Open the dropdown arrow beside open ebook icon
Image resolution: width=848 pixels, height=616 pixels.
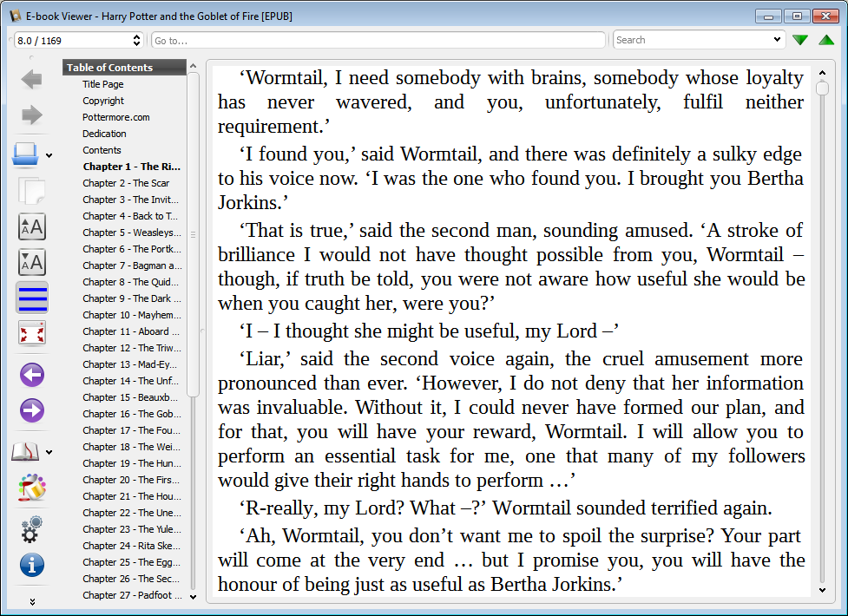[49, 156]
